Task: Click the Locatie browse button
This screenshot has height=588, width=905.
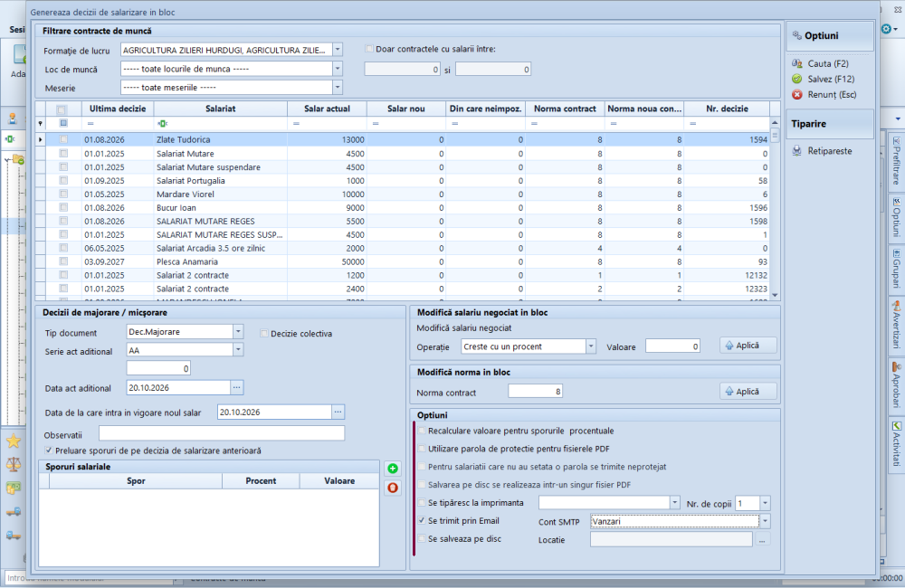Action: coord(762,539)
